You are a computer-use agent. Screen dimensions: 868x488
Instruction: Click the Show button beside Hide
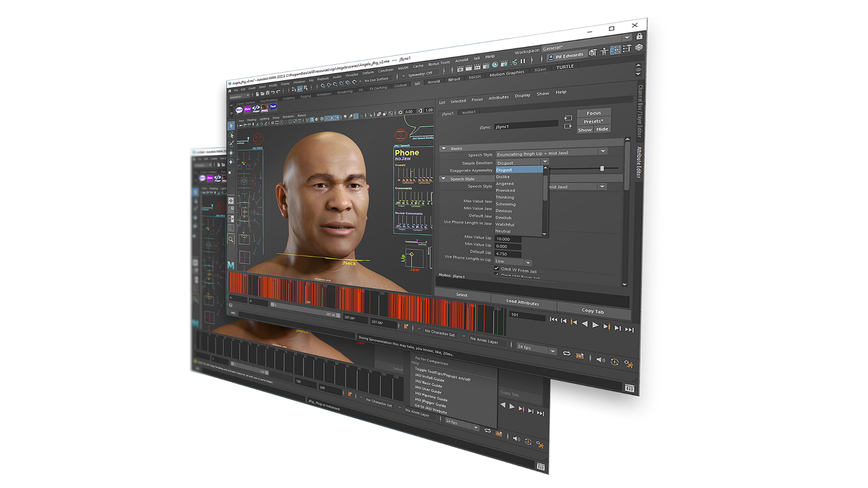(x=585, y=130)
